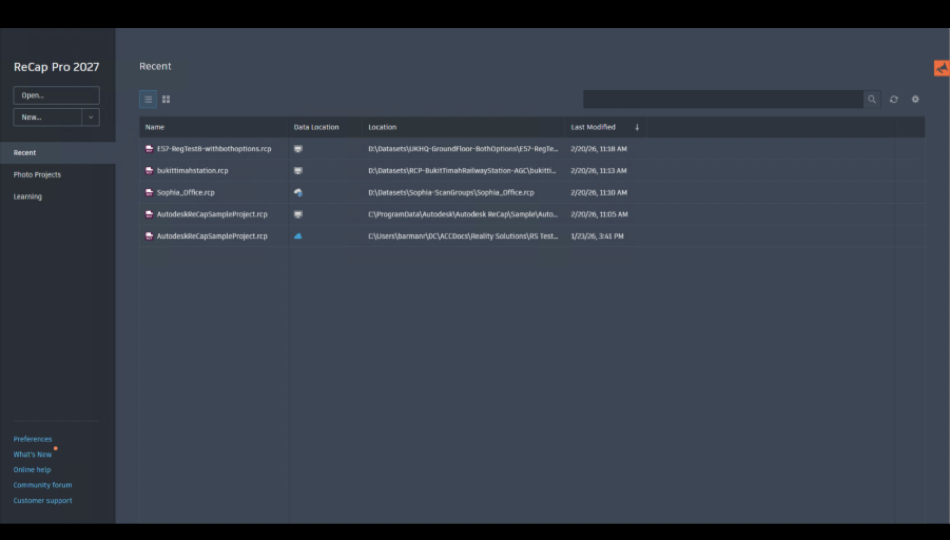Image resolution: width=950 pixels, height=540 pixels.
Task: Click local data icon for ProgramData sample project
Action: click(298, 214)
